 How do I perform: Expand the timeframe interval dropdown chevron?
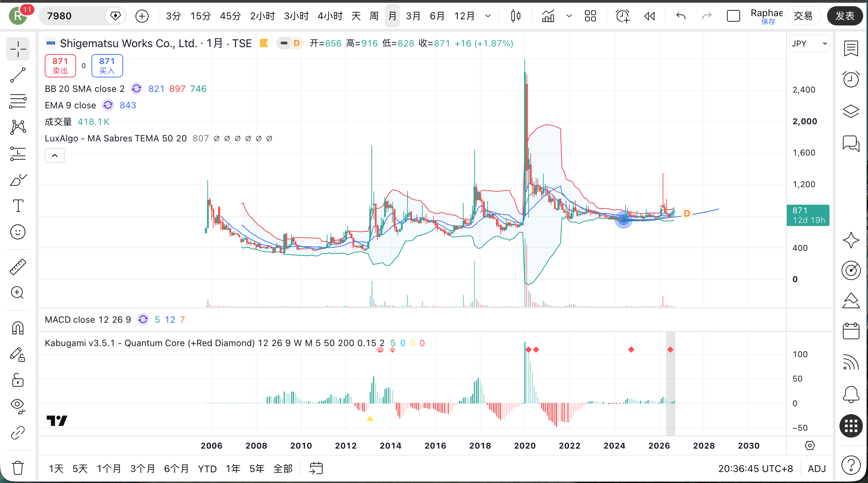(488, 16)
